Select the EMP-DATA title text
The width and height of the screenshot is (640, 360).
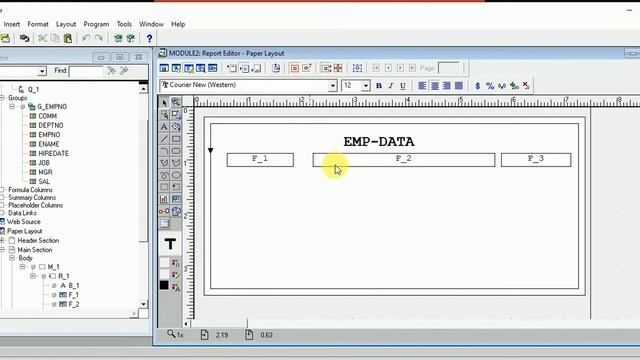point(379,142)
